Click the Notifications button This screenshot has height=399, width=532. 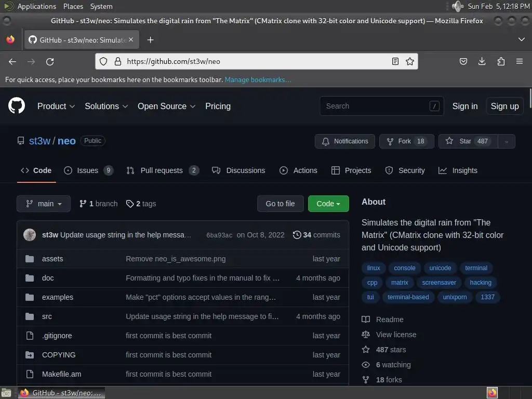click(345, 141)
